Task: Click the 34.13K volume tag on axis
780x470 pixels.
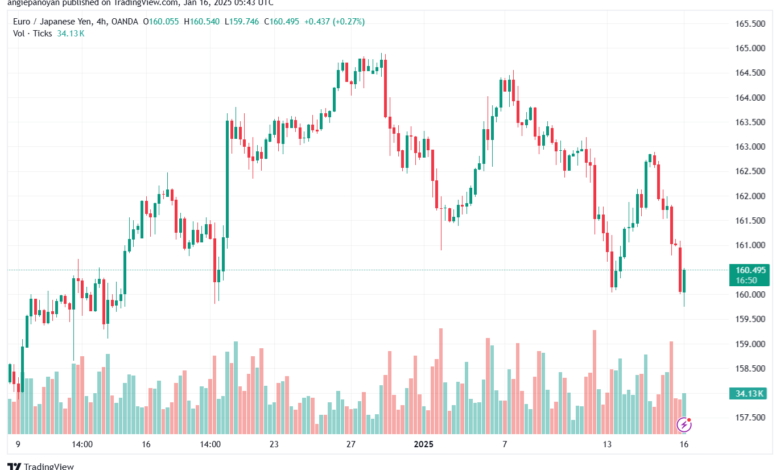Action: [749, 393]
